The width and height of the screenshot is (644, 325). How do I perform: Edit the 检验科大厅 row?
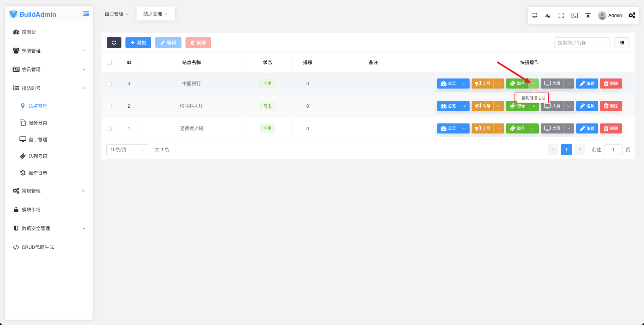pos(587,106)
